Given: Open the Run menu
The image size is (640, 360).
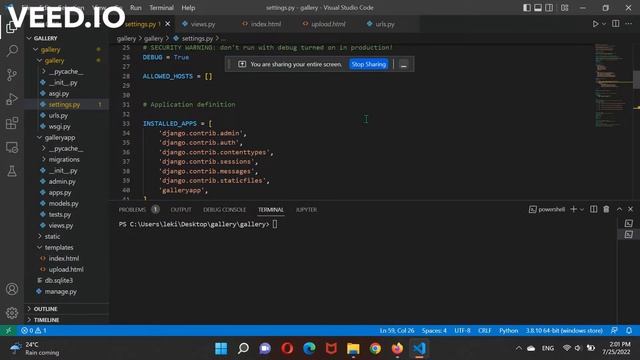Looking at the screenshot, I should (x=136, y=8).
